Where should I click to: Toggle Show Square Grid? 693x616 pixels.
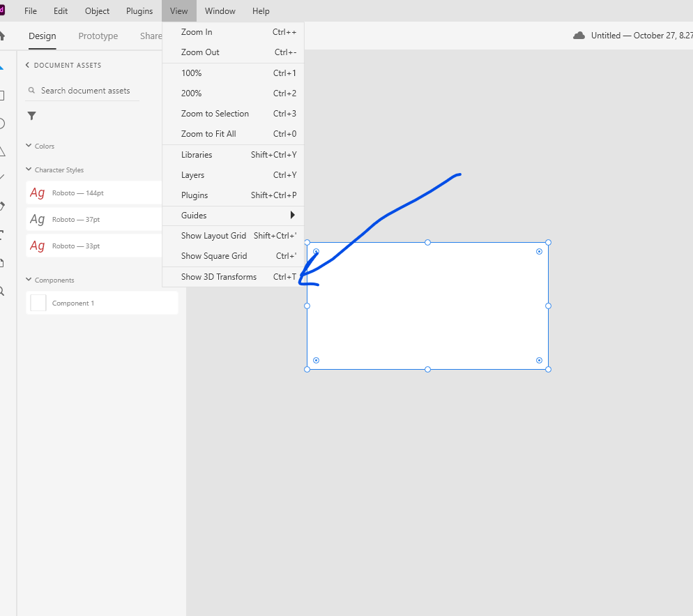(x=233, y=256)
